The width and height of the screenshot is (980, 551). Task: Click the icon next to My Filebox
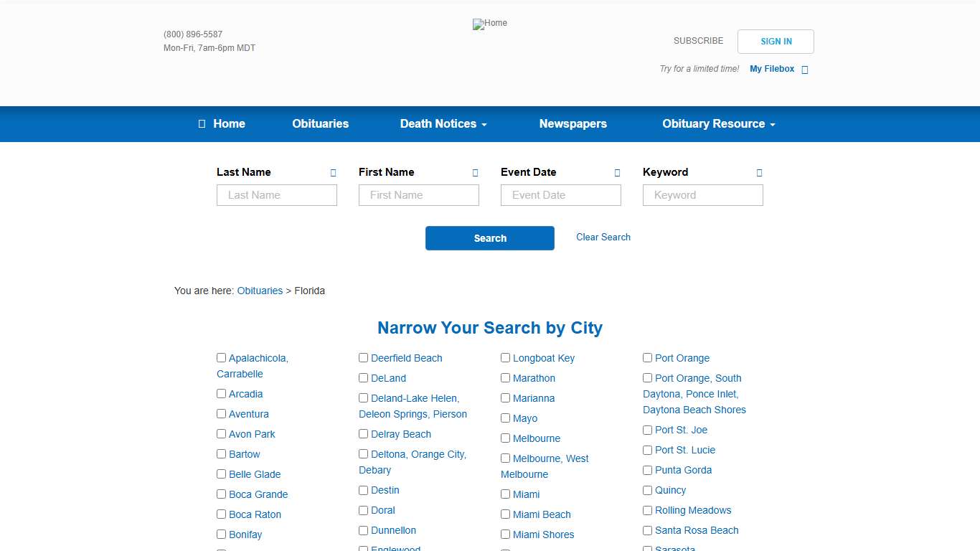(x=804, y=70)
